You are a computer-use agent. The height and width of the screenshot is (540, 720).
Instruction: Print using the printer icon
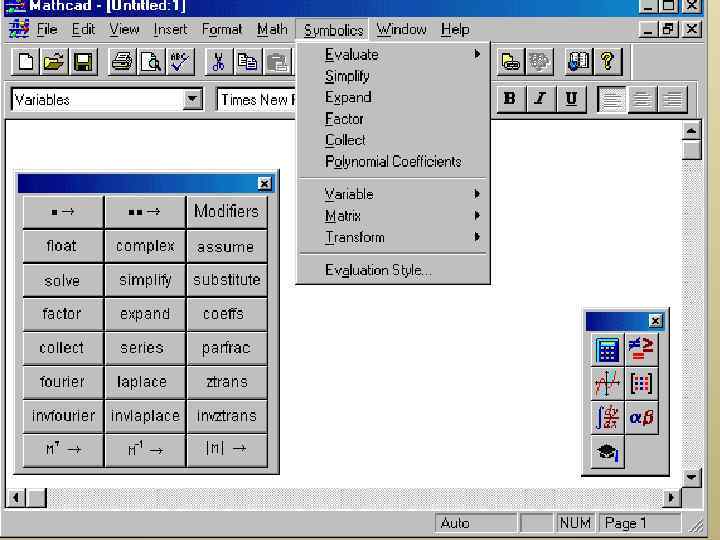tap(122, 62)
